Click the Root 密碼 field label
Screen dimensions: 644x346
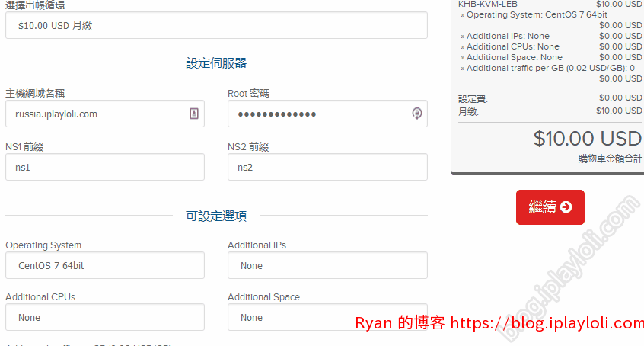(x=248, y=94)
